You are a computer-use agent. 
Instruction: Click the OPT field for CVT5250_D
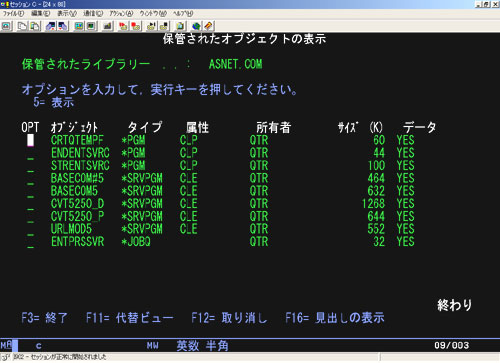click(x=30, y=204)
